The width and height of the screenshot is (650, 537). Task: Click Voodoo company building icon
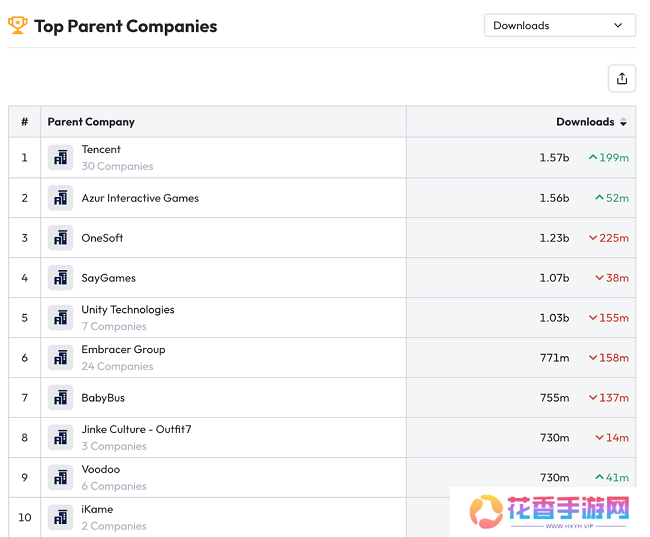[61, 478]
